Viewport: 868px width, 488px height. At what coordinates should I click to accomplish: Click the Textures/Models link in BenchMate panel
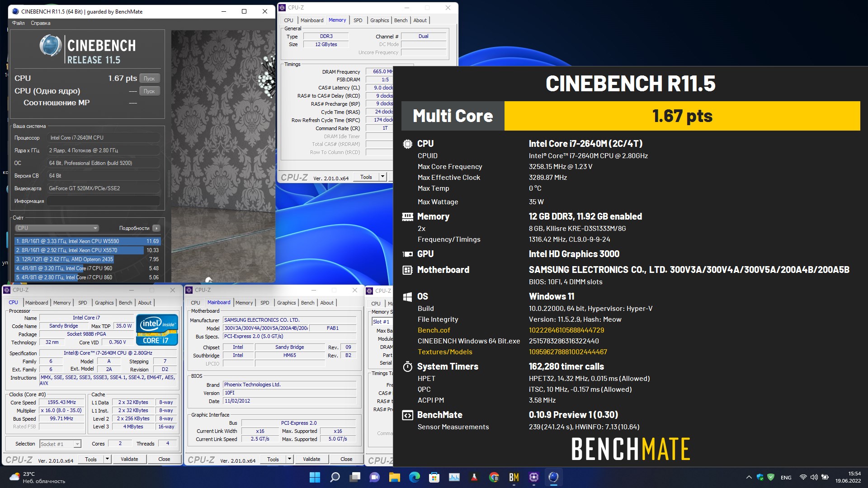point(445,352)
